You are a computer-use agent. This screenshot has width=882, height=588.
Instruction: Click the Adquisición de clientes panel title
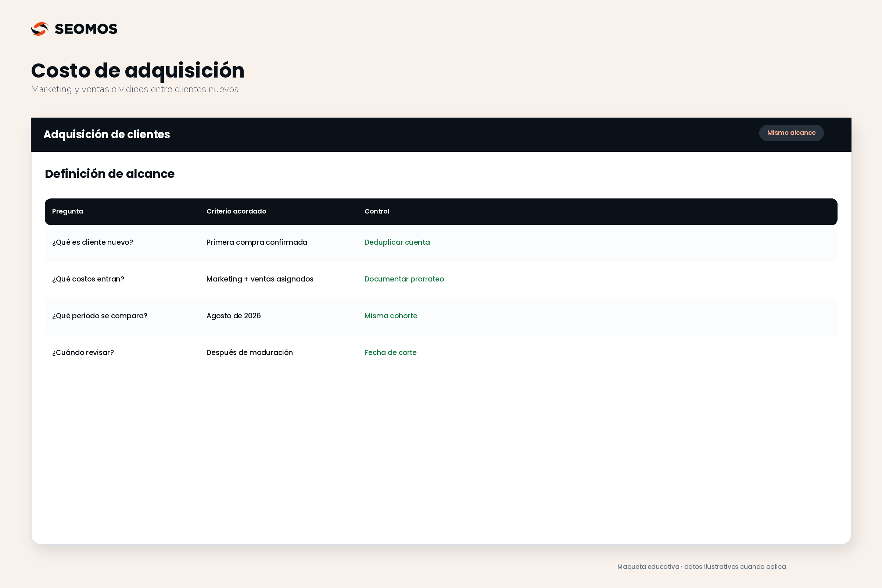(x=107, y=134)
